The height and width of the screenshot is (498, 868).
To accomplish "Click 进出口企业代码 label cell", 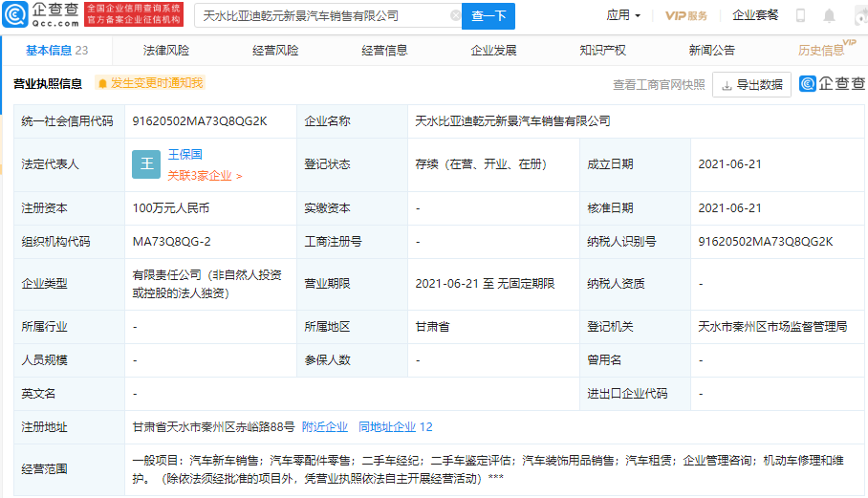I will pos(635,394).
